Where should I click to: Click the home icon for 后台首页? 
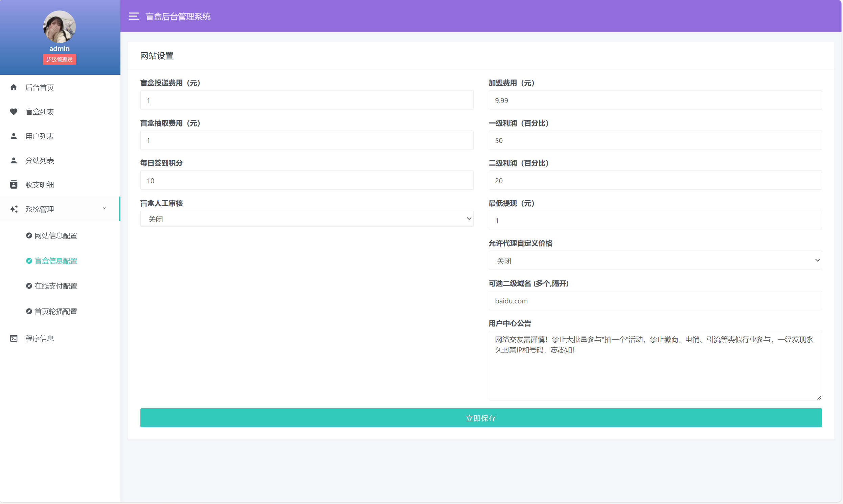click(14, 87)
